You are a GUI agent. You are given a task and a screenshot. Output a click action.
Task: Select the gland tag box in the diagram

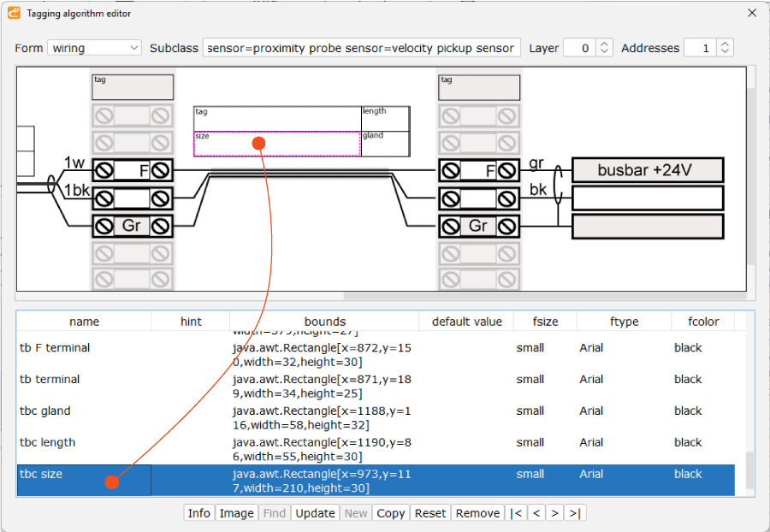[x=386, y=144]
